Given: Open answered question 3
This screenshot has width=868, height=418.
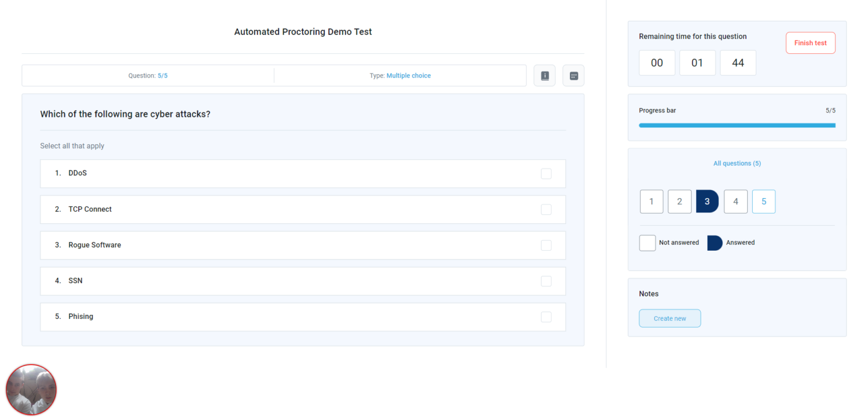Looking at the screenshot, I should click(707, 201).
